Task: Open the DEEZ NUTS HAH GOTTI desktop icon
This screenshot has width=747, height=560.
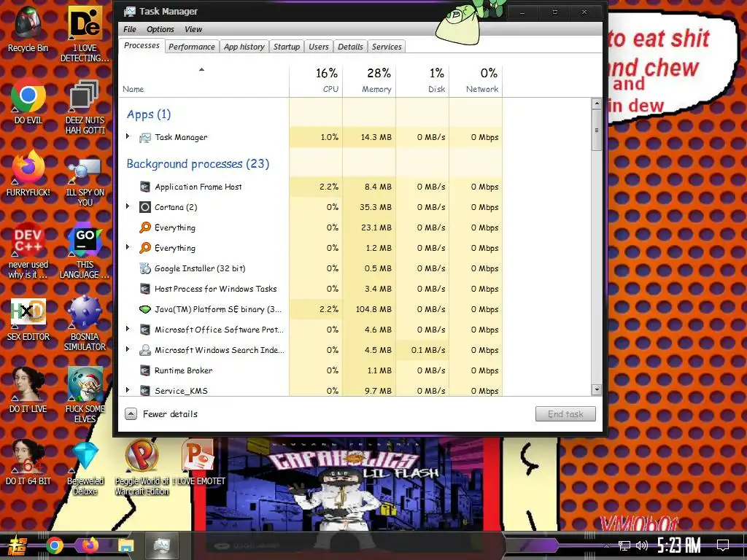Action: [x=85, y=106]
